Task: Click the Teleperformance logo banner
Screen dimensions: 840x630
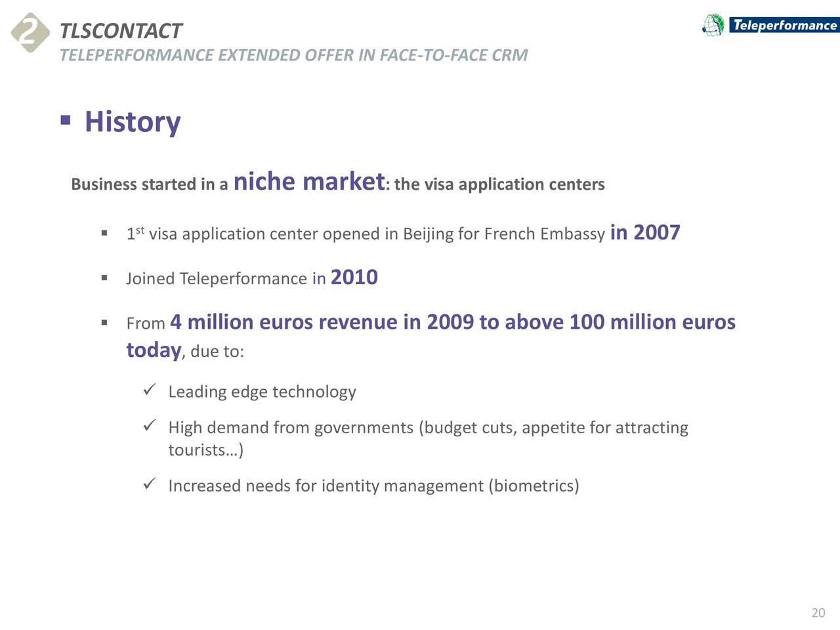Action: click(x=782, y=26)
